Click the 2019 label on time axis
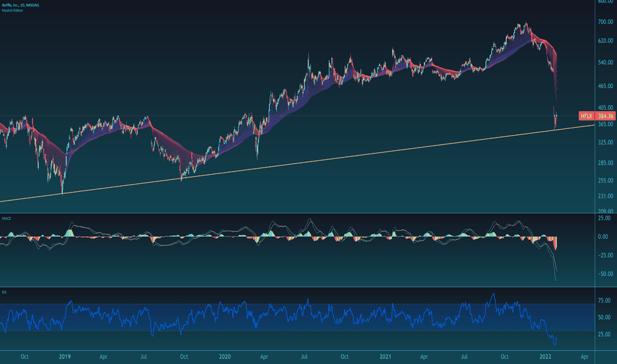Image resolution: width=617 pixels, height=364 pixels. [65, 357]
